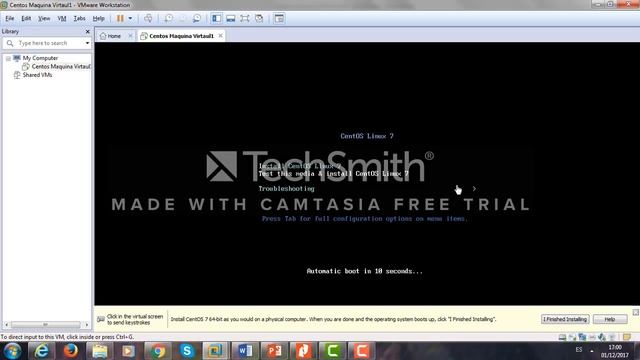This screenshot has height=360, width=640.
Task: Open Firefox from the taskbar
Action: [70, 351]
